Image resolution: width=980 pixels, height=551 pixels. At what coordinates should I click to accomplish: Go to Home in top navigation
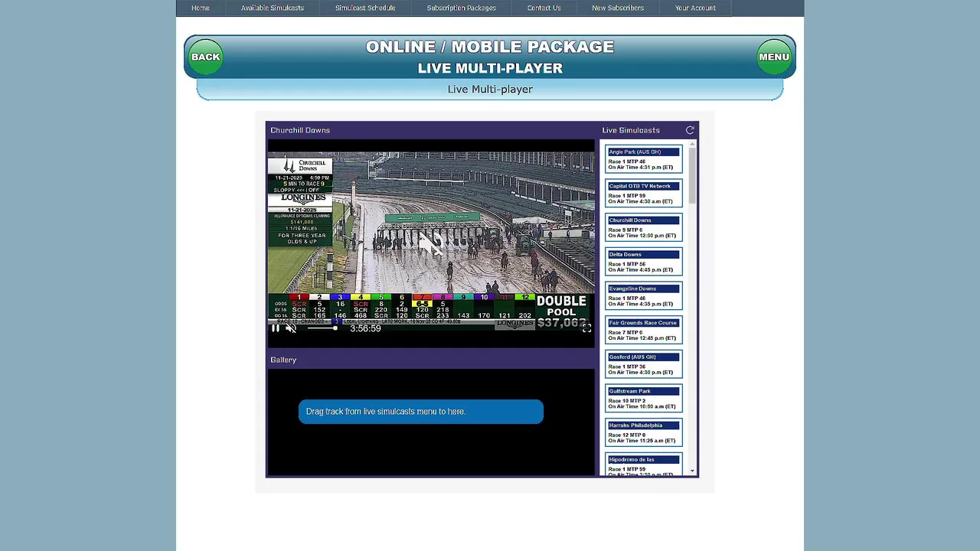tap(201, 8)
